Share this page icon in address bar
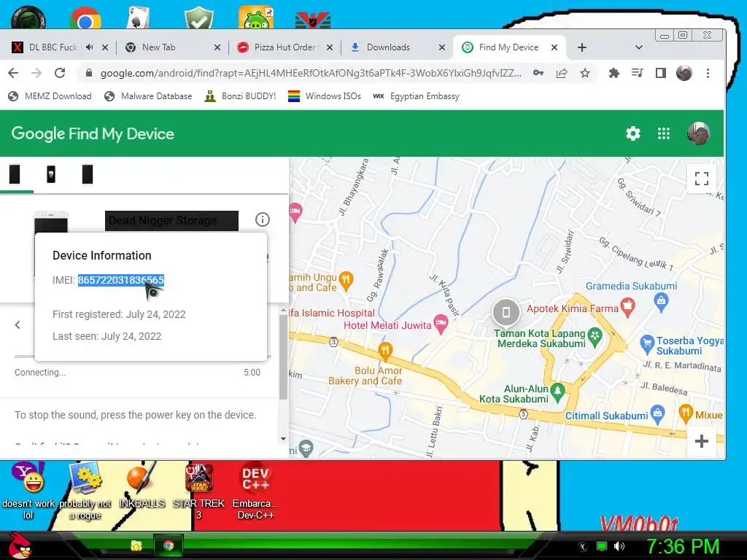The width and height of the screenshot is (747, 560). [562, 73]
